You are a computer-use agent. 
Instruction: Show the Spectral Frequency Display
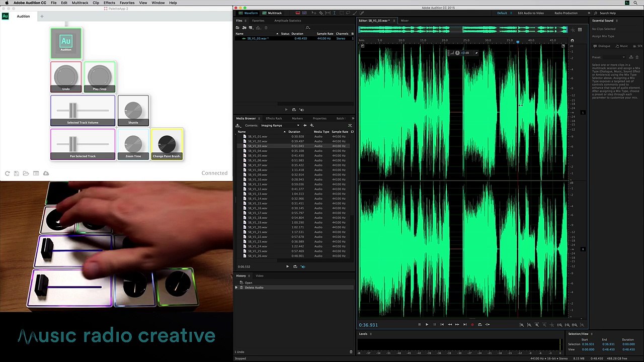point(298,13)
